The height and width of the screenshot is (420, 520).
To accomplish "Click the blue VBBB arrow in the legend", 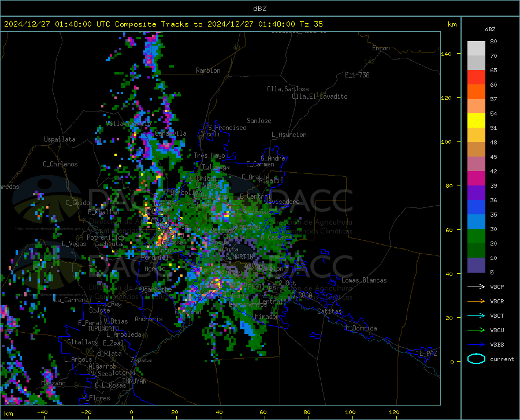I will [x=476, y=345].
